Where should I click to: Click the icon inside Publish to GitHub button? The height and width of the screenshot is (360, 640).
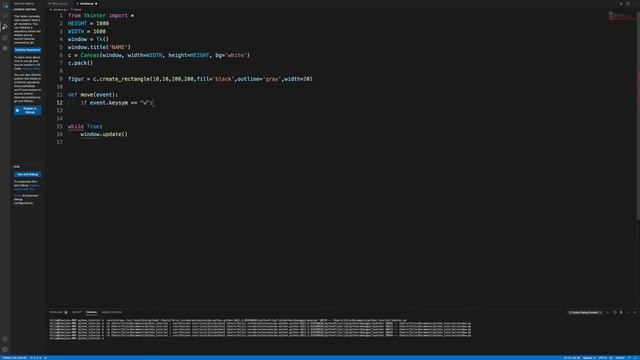17,110
